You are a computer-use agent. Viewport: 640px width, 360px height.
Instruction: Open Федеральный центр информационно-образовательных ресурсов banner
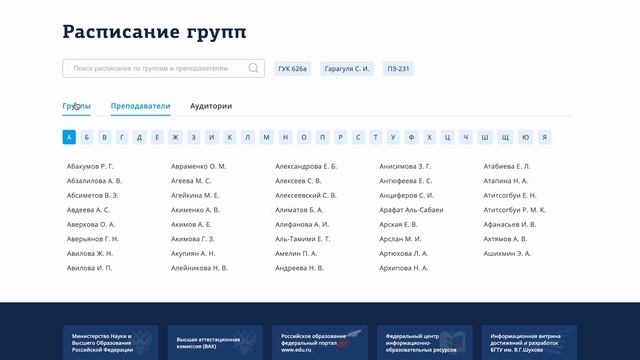click(x=424, y=343)
